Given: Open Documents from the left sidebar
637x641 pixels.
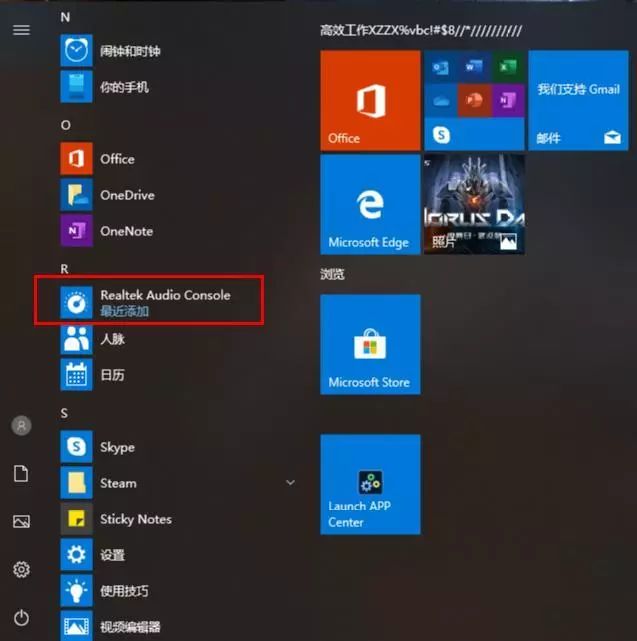Looking at the screenshot, I should point(21,473).
